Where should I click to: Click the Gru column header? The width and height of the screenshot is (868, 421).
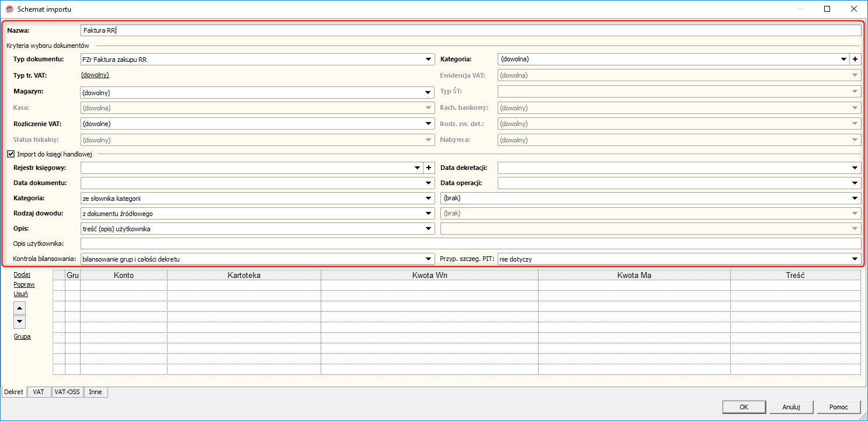(x=72, y=275)
